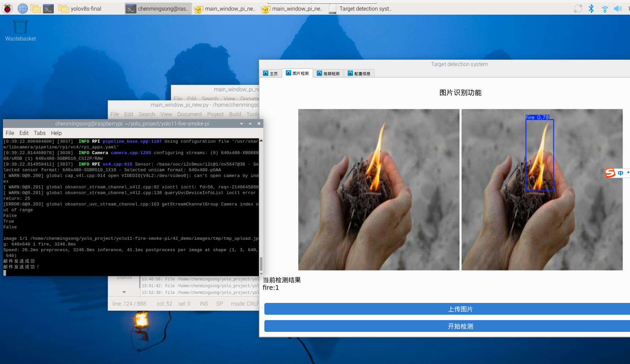
Task: Select the 13:46:56 message line in Geany
Action: point(200,279)
